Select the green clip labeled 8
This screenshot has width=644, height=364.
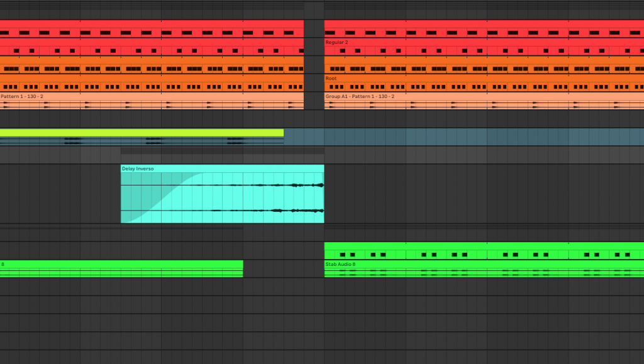tap(121, 269)
